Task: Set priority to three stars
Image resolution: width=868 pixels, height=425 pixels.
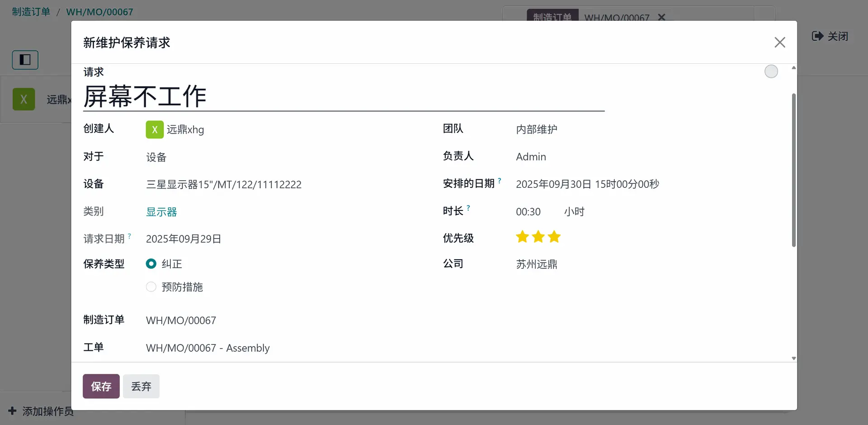Action: point(554,237)
